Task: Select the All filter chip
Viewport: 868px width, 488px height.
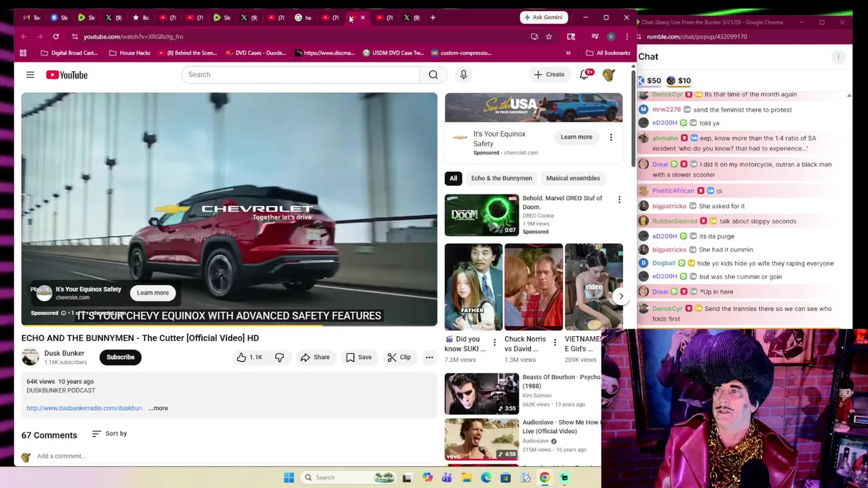Action: point(453,178)
